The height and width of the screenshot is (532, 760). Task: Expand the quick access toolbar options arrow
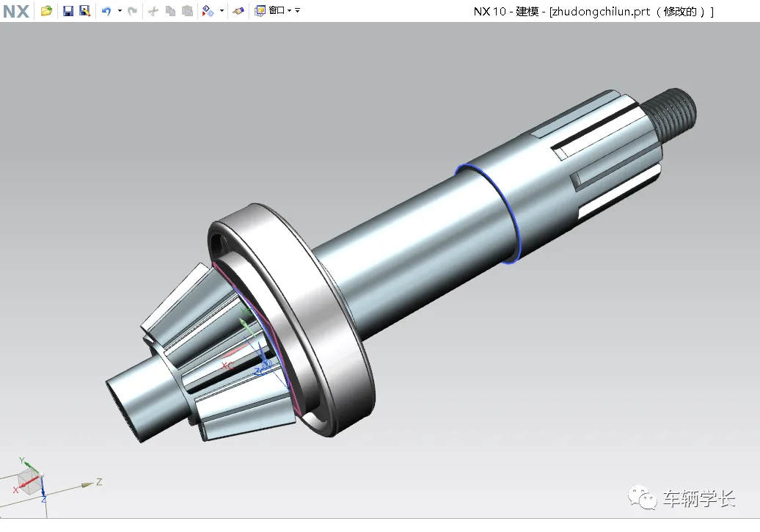pos(298,10)
